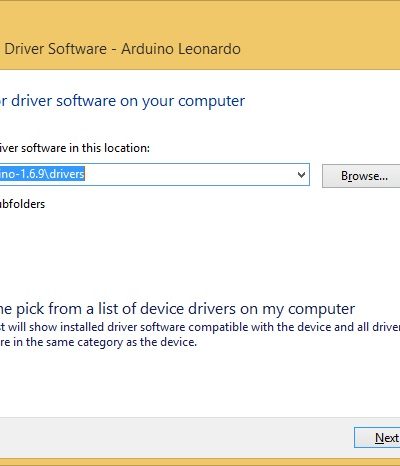Image resolution: width=400 pixels, height=466 pixels.
Task: Click the Driver Software - Arduino Leonardo title
Action: pyautogui.click(x=122, y=49)
